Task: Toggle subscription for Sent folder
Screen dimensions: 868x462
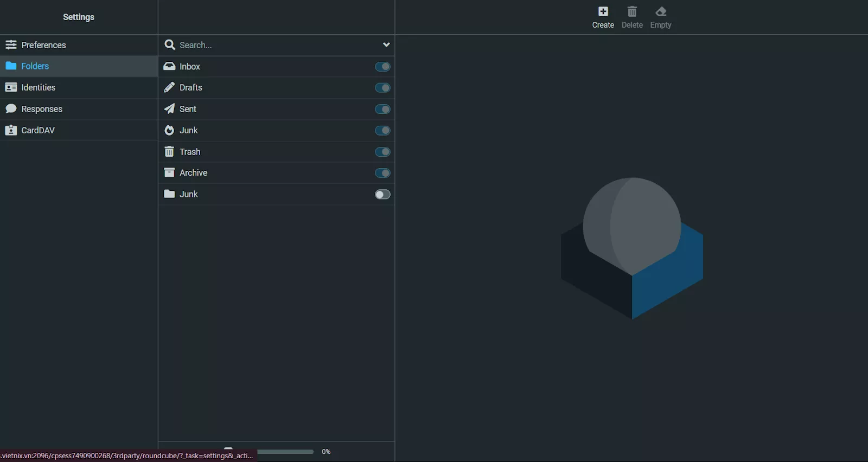Action: (x=382, y=109)
